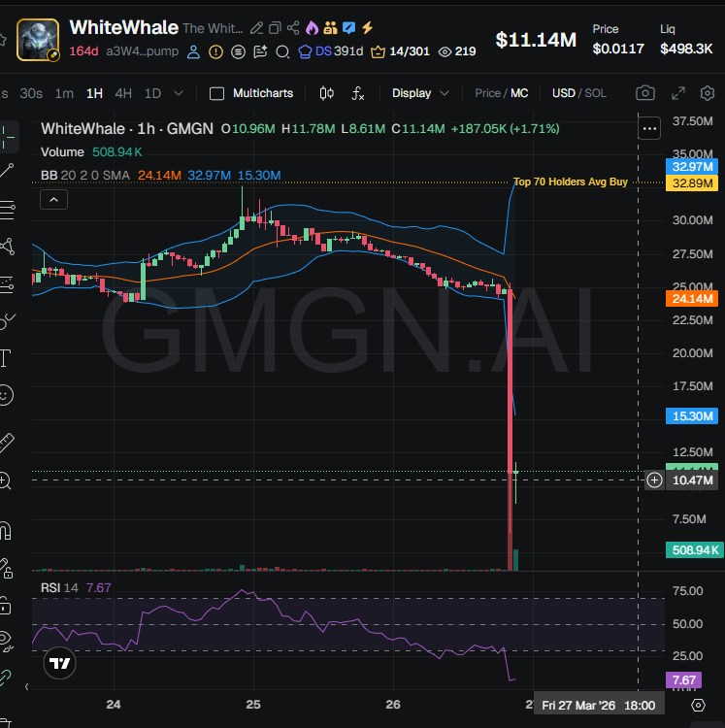Click the Volume 508.94K legend label
Viewport: 725px width, 728px height.
click(91, 152)
